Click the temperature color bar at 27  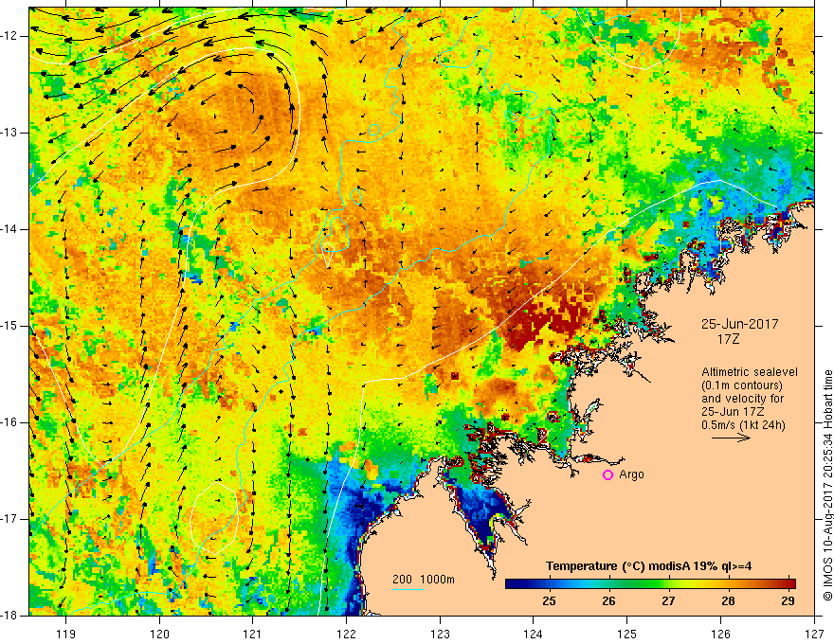point(668,584)
